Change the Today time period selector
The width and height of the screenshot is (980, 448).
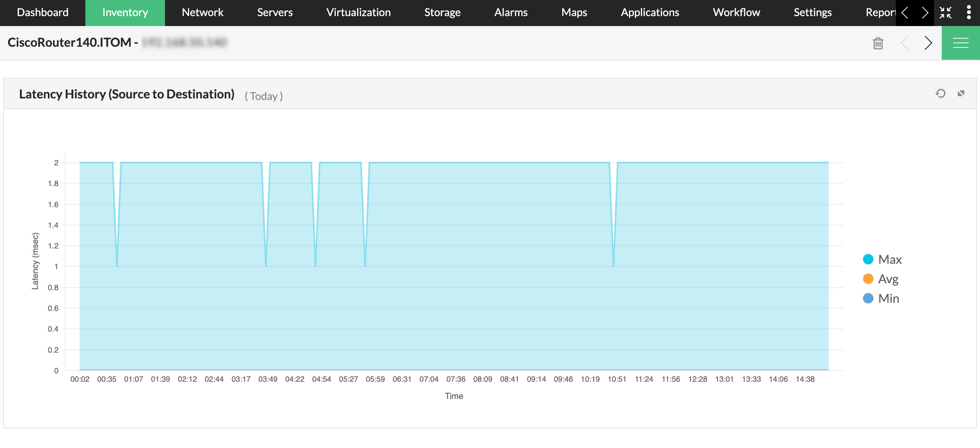click(264, 96)
